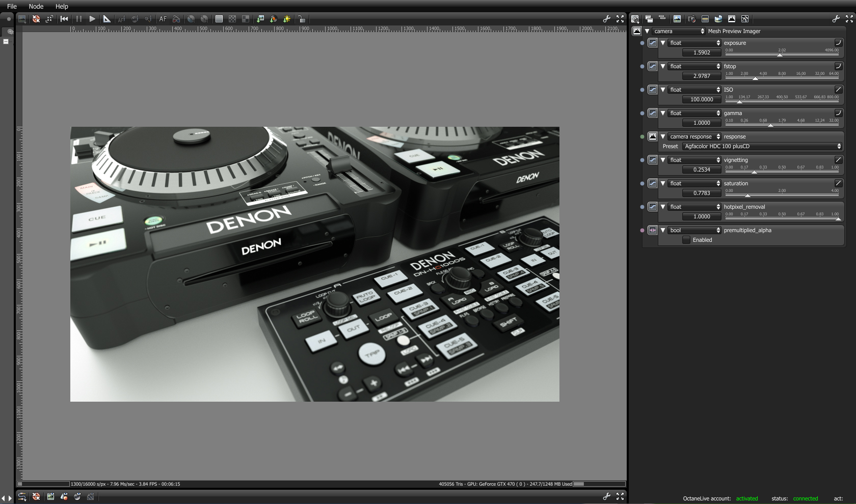Toggle the saturation slider linear button

838,183
